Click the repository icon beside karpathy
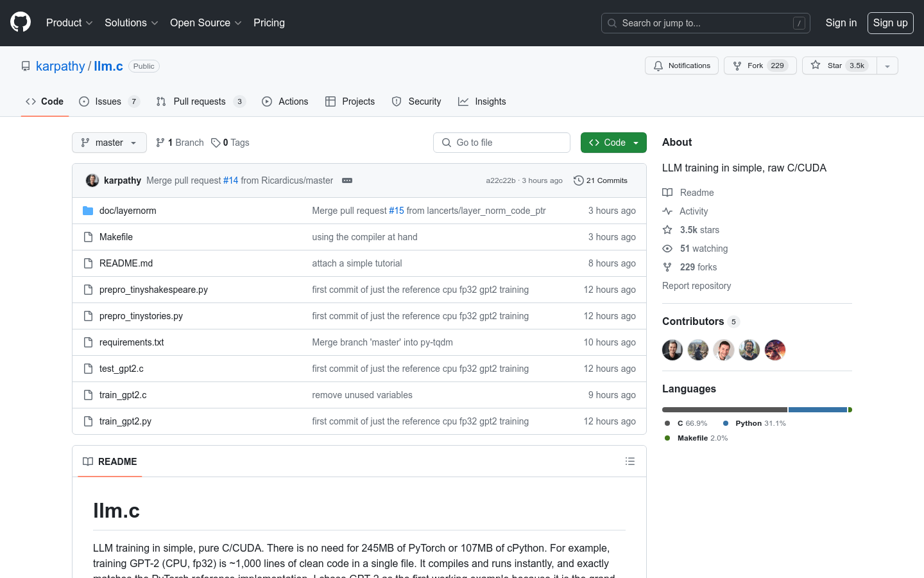Image resolution: width=924 pixels, height=578 pixels. [x=26, y=66]
